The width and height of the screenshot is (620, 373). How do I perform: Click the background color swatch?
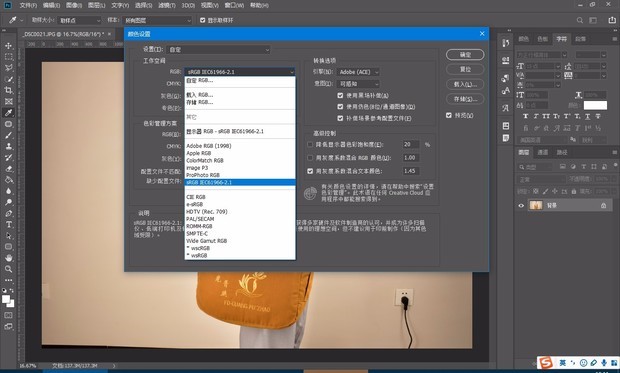click(11, 304)
